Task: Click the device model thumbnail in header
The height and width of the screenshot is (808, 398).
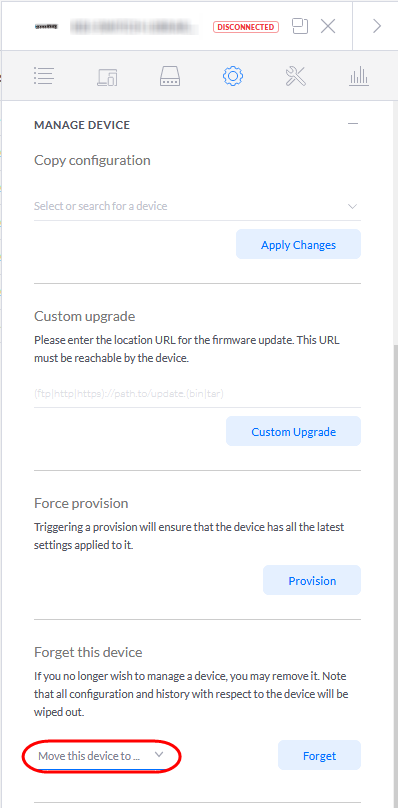Action: tap(45, 26)
